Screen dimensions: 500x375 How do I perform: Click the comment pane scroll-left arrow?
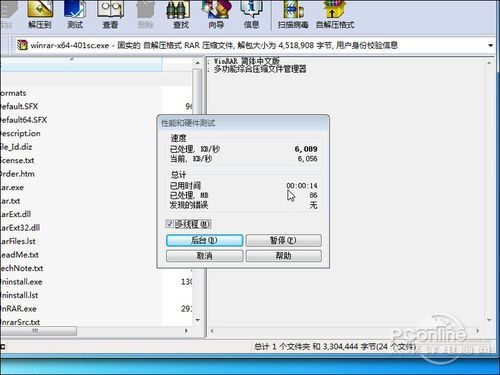click(212, 331)
